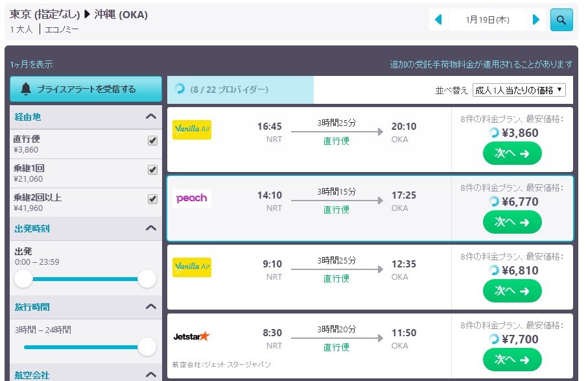This screenshot has width=588, height=381.
Task: Advance to next date with right arrow
Action: point(536,19)
